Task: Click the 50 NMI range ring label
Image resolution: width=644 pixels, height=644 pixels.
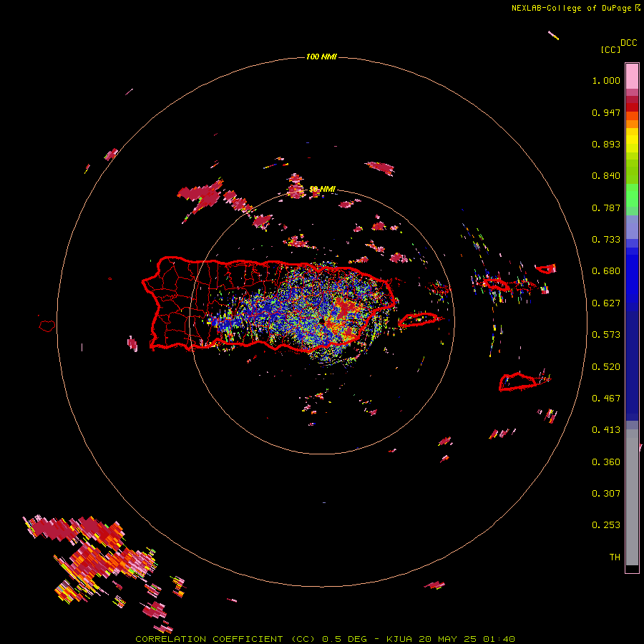Action: tap(323, 189)
